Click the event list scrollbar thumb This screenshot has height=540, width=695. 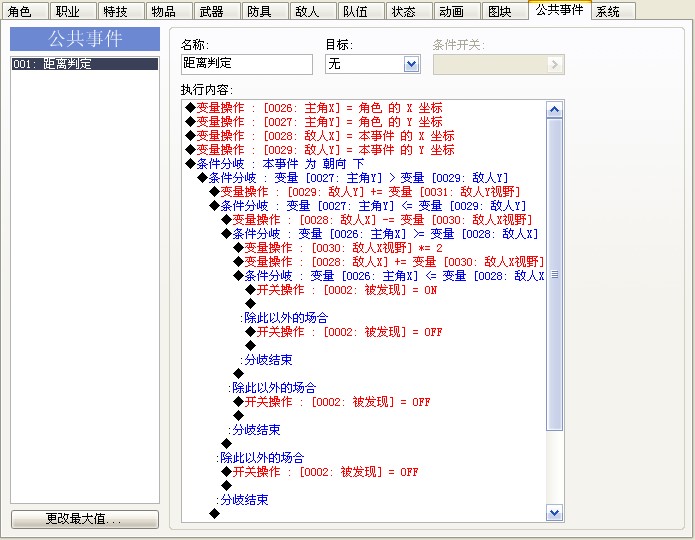tap(554, 274)
